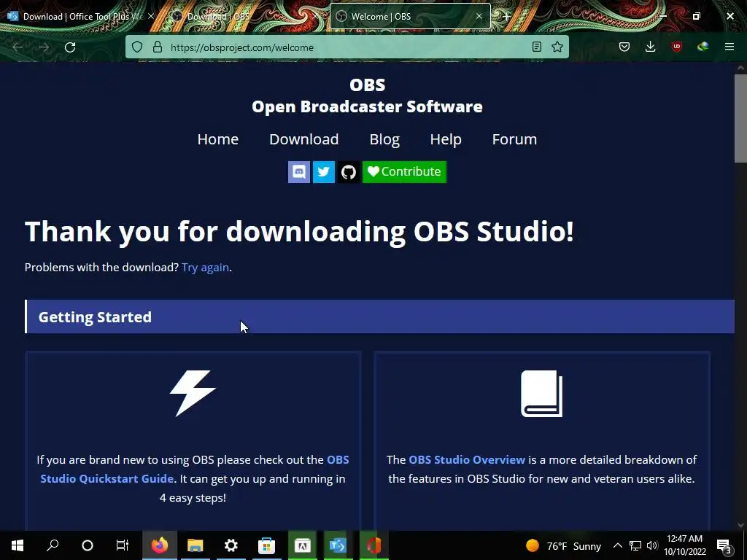Open the uBlock Origin extension icon

[676, 47]
